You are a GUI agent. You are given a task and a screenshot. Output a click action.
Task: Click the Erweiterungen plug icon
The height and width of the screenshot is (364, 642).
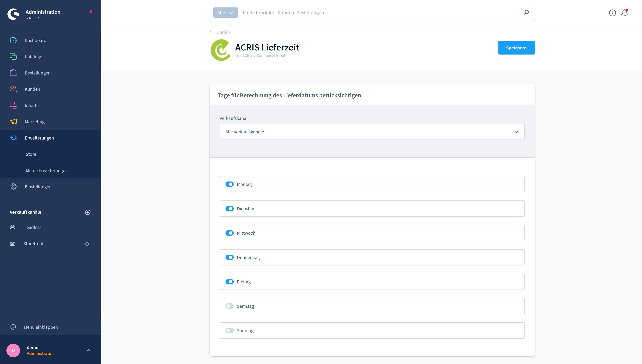click(13, 138)
